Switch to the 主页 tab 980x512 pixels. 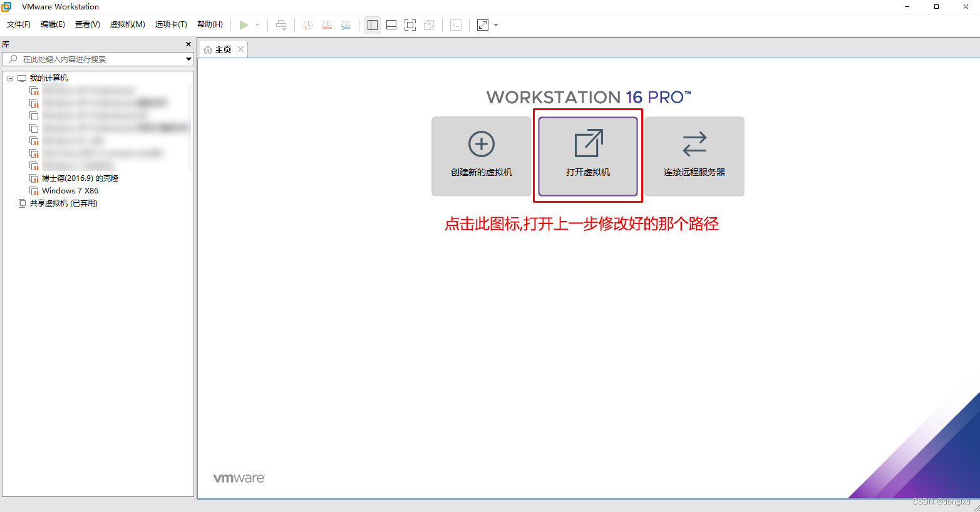222,49
